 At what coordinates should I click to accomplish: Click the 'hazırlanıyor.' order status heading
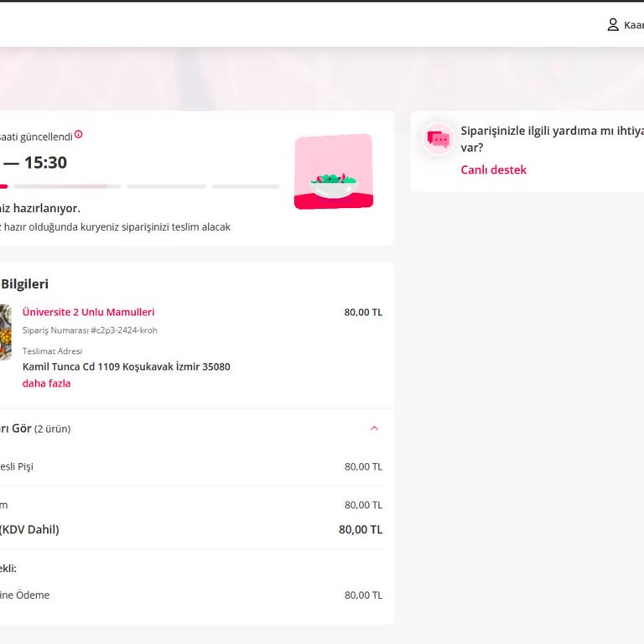(x=47, y=208)
